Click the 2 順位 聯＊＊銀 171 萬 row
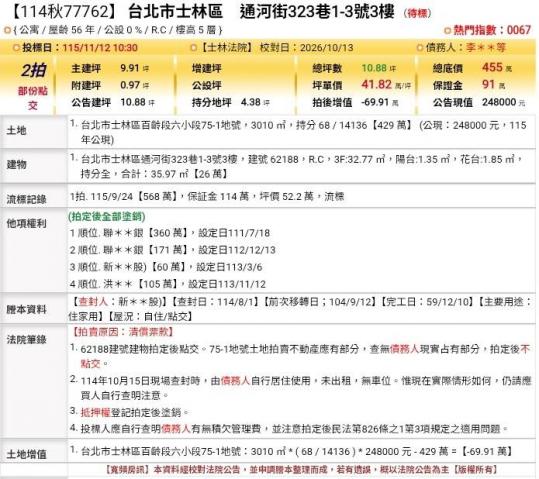This screenshot has width=539, height=479. tap(173, 250)
